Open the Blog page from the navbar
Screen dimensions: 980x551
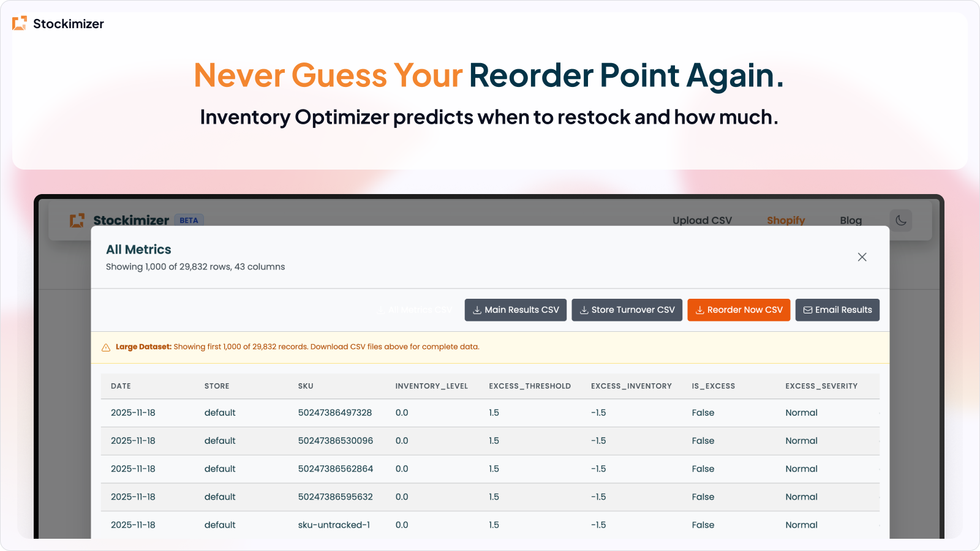point(850,220)
